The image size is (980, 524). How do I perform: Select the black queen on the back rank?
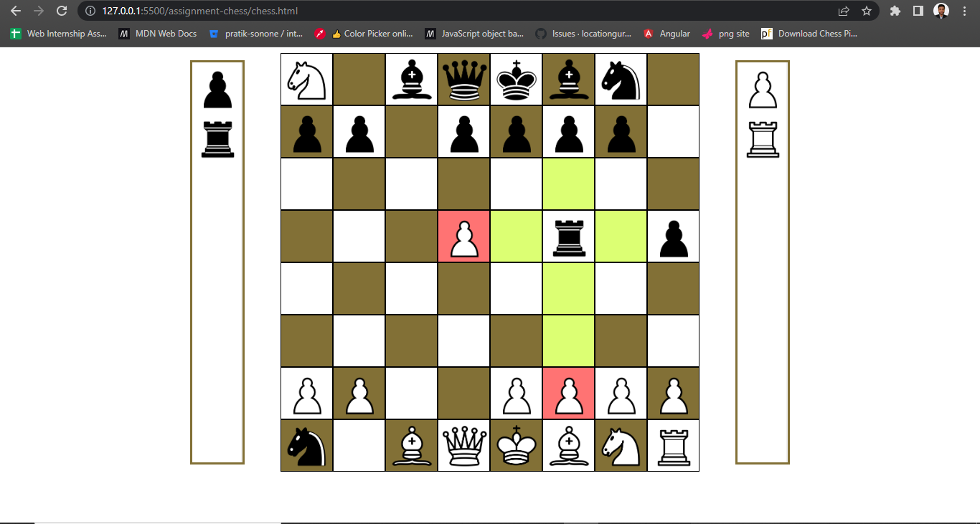click(x=463, y=79)
